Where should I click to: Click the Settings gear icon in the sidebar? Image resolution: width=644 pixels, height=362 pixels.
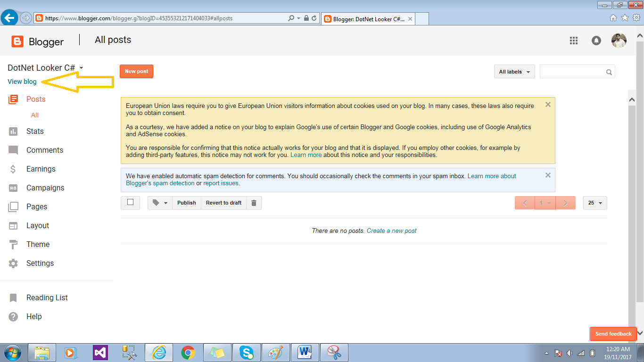point(13,263)
